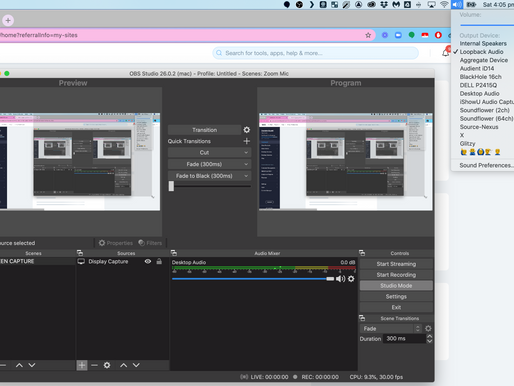Screen dimensions: 514x386
Task: Click the green chat bubble extension icon
Action: [412, 35]
